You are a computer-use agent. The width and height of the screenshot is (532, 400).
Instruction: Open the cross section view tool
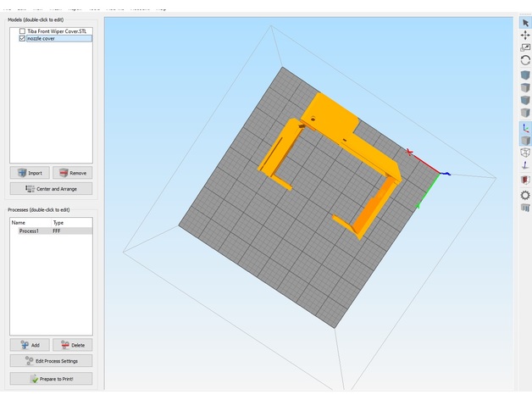tap(525, 180)
